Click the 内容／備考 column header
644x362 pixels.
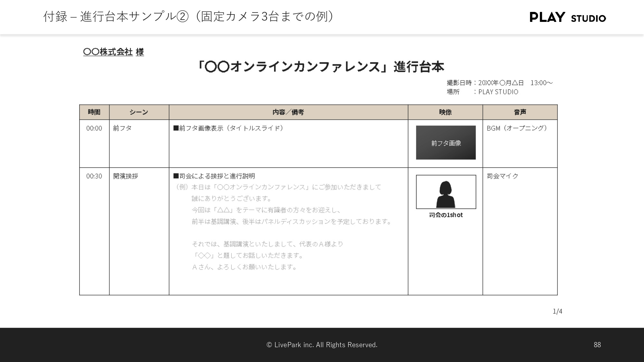click(289, 112)
